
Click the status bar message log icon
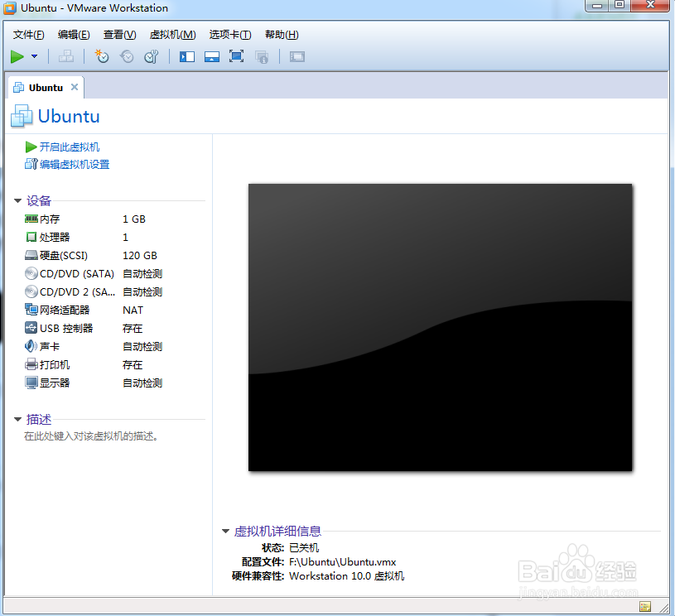coord(645,606)
